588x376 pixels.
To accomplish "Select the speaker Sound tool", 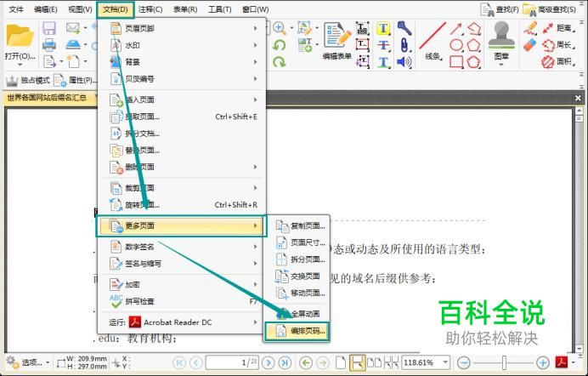I will click(x=404, y=61).
